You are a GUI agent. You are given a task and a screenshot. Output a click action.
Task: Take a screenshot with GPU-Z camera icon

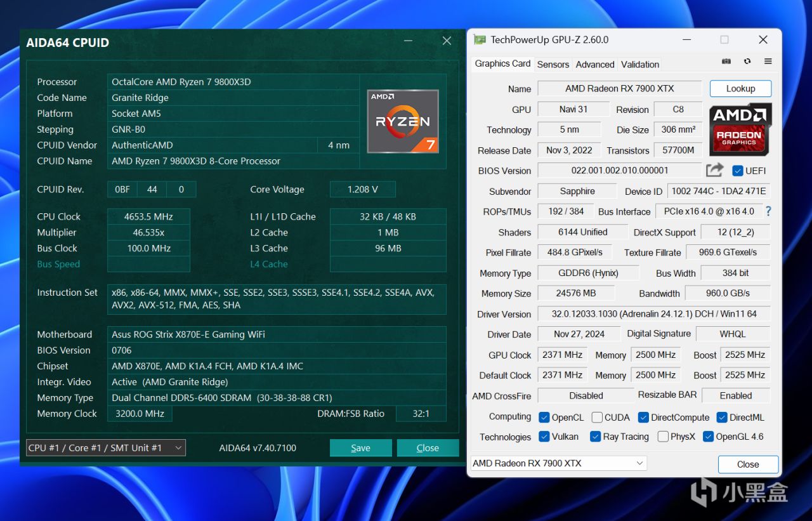[x=726, y=62]
